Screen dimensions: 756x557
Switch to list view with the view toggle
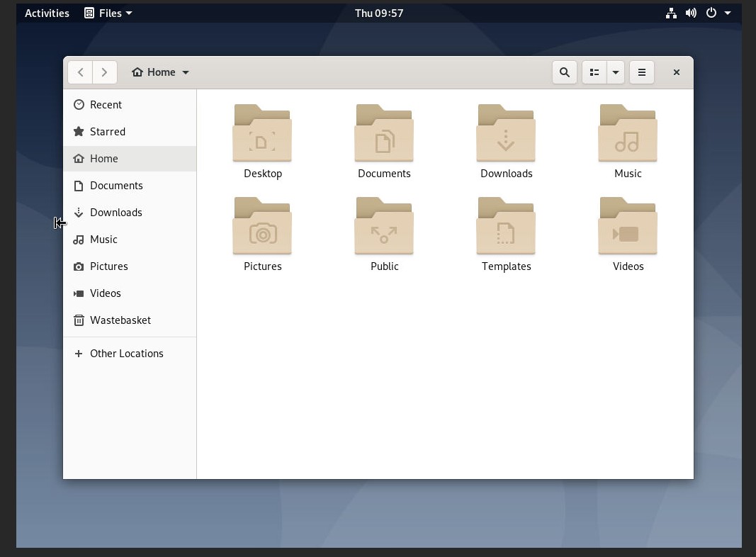click(x=594, y=72)
